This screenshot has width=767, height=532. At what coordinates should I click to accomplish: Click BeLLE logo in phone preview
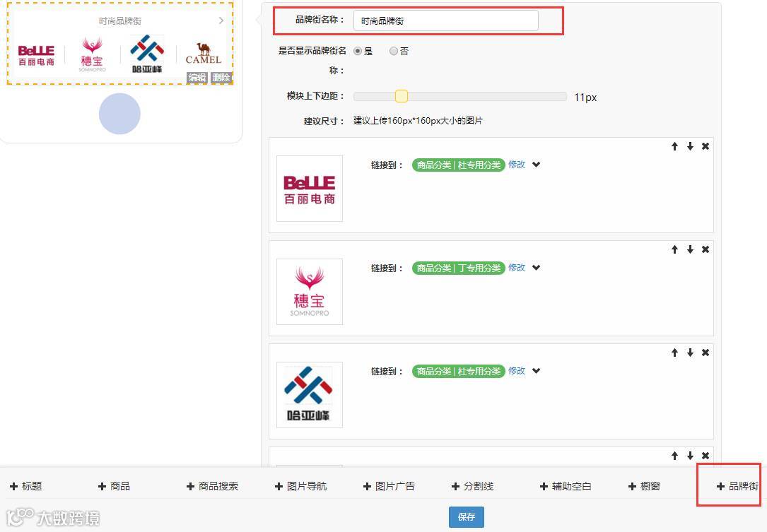pyautogui.click(x=36, y=55)
